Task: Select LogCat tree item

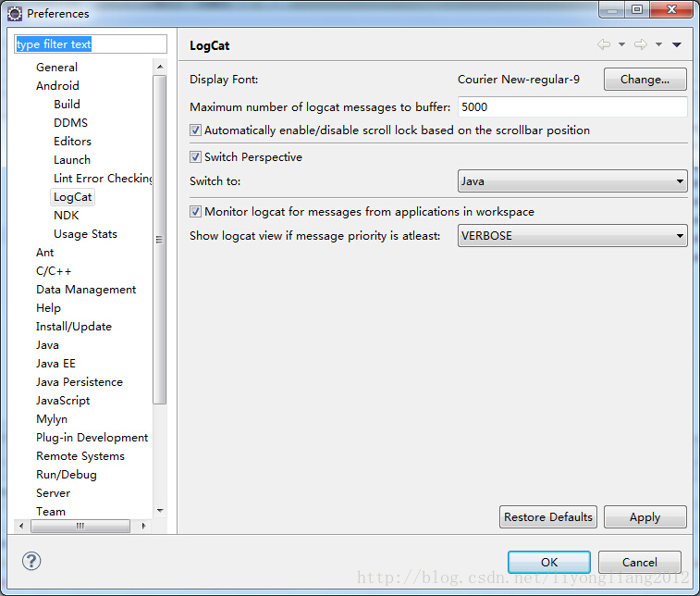Action: (72, 197)
